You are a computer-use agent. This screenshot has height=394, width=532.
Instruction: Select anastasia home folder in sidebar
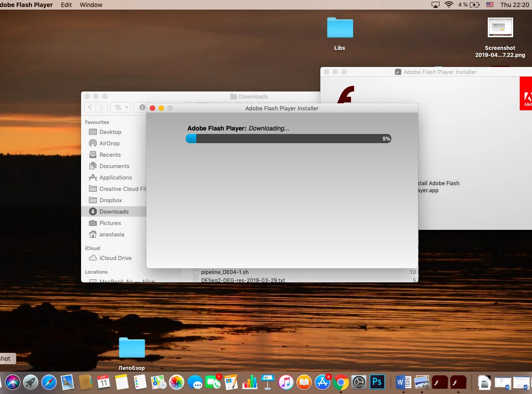(x=113, y=234)
